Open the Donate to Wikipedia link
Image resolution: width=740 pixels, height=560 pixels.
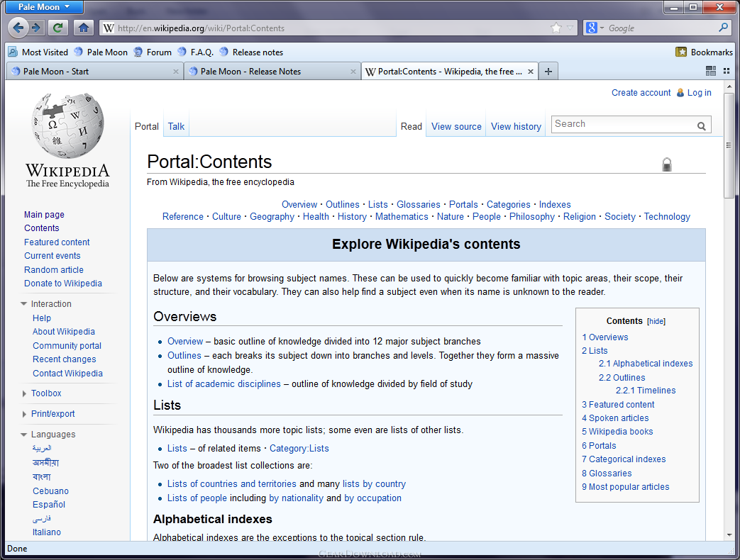[x=62, y=284]
